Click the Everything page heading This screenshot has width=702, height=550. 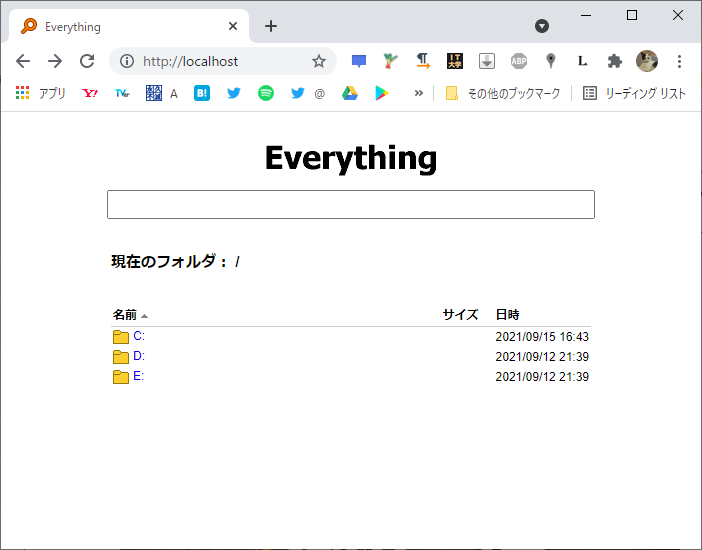[x=351, y=158]
